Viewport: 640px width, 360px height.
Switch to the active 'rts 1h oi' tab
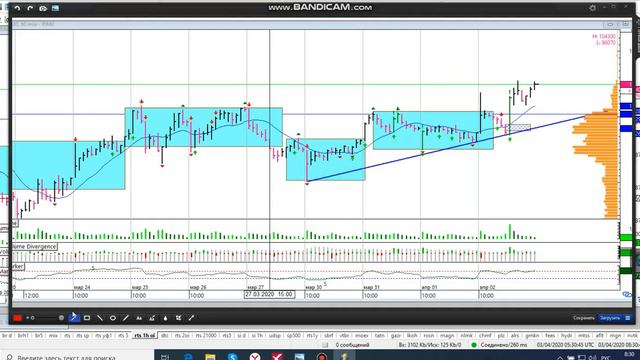point(145,336)
